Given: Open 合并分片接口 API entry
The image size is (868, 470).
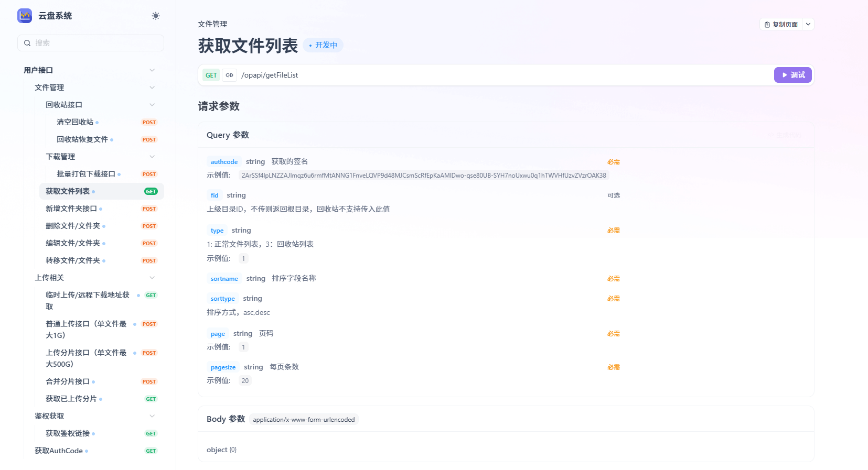Looking at the screenshot, I should point(68,381).
